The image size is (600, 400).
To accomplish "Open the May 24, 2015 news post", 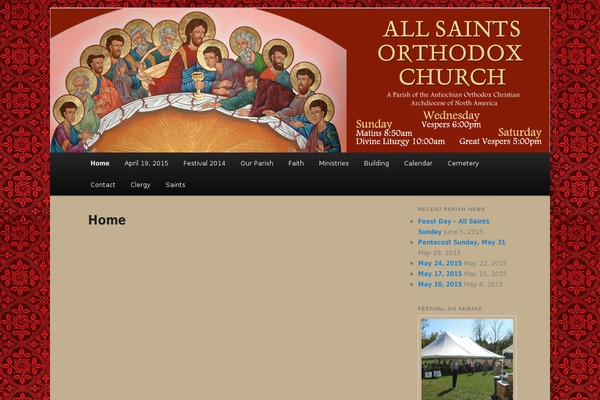I will (x=440, y=263).
